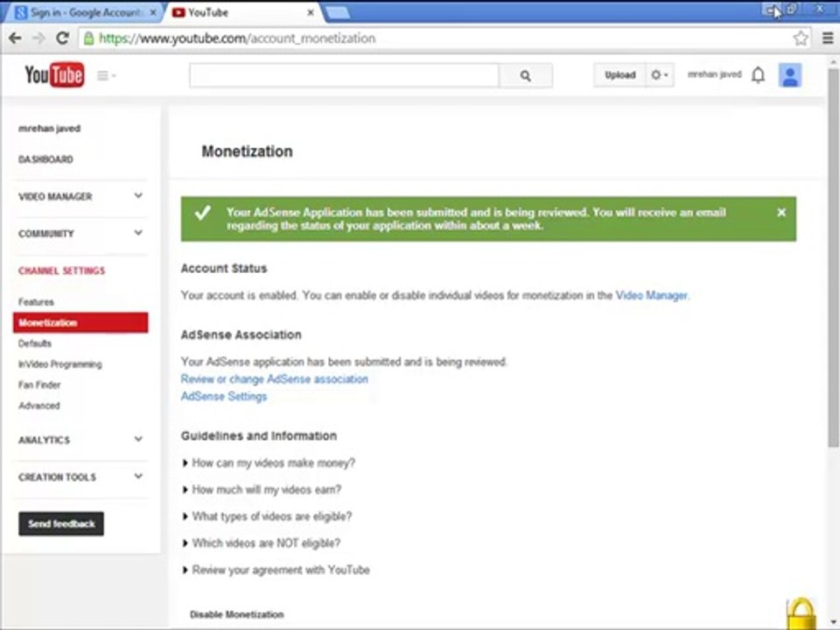Click the browser back arrow
This screenshot has width=840, height=630.
(x=15, y=38)
